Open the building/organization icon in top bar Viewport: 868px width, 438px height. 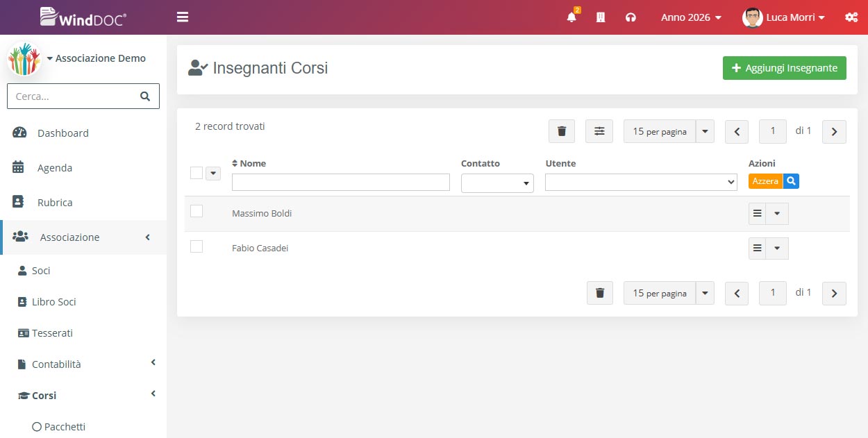point(600,17)
